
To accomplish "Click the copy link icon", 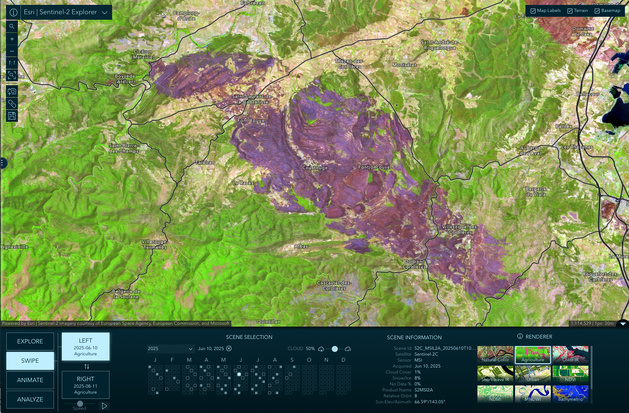I will [12, 103].
